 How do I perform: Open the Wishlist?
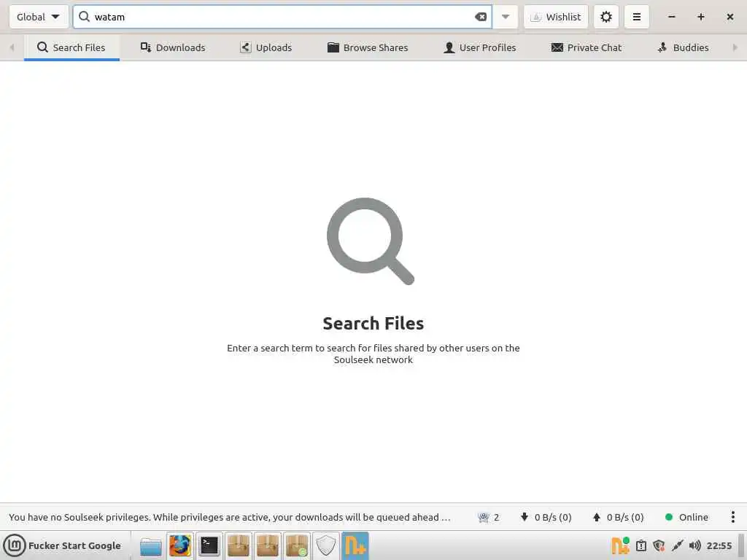point(556,17)
